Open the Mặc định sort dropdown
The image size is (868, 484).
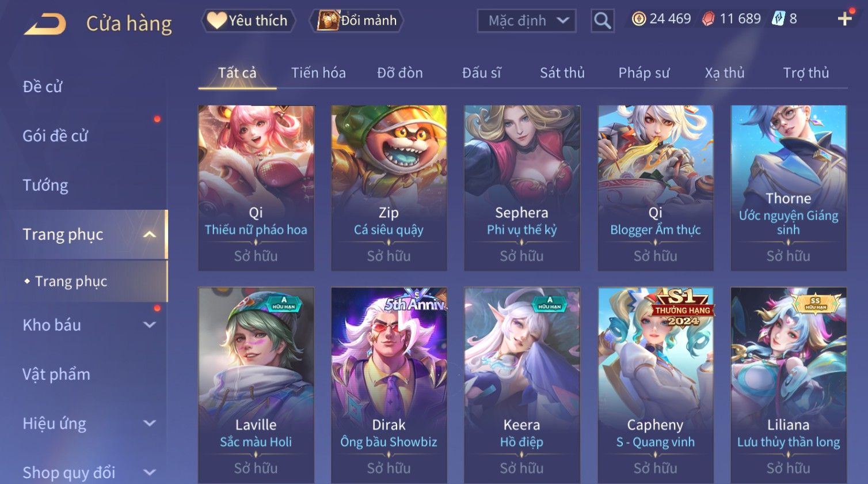tap(527, 21)
